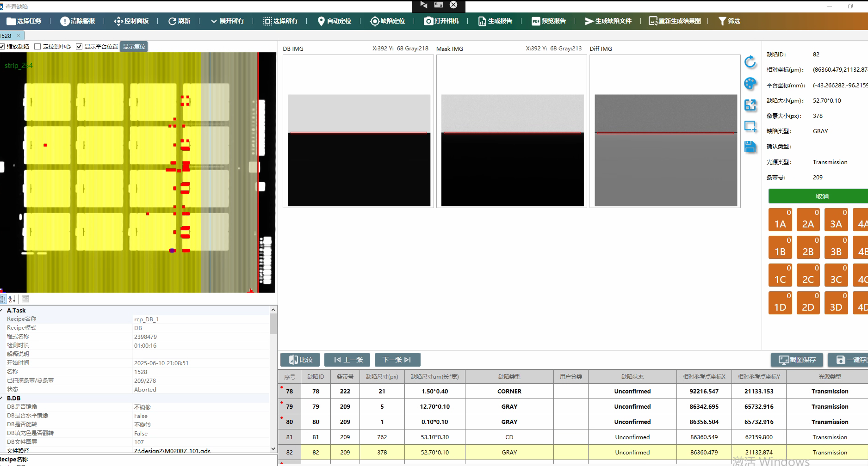This screenshot has height=466, width=868.
Task: Close the 1528 tab
Action: pyautogui.click(x=19, y=36)
